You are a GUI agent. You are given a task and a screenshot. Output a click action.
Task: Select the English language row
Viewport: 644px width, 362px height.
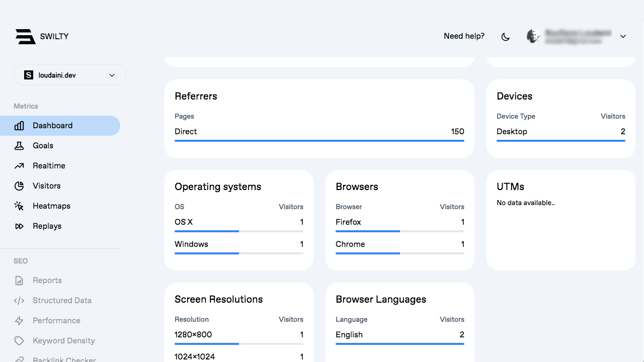[x=400, y=337]
